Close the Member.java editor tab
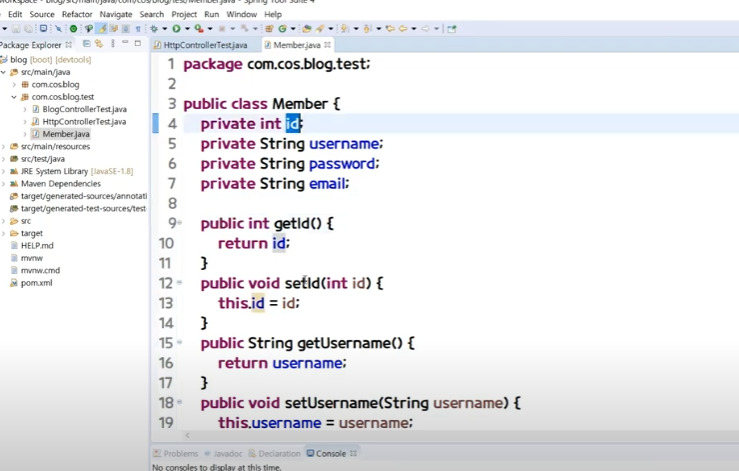Image resolution: width=739 pixels, height=471 pixels. click(x=328, y=45)
